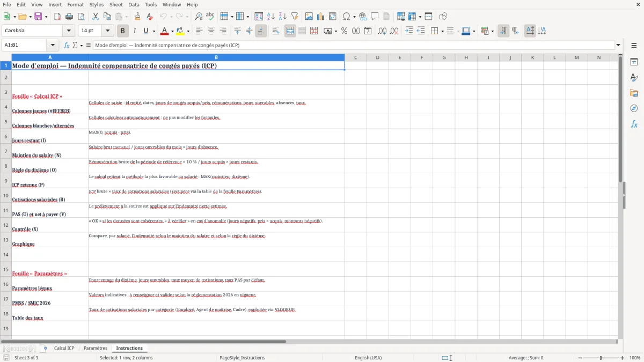Open the Styles menu
Image resolution: width=644 pixels, height=362 pixels.
pos(97,4)
